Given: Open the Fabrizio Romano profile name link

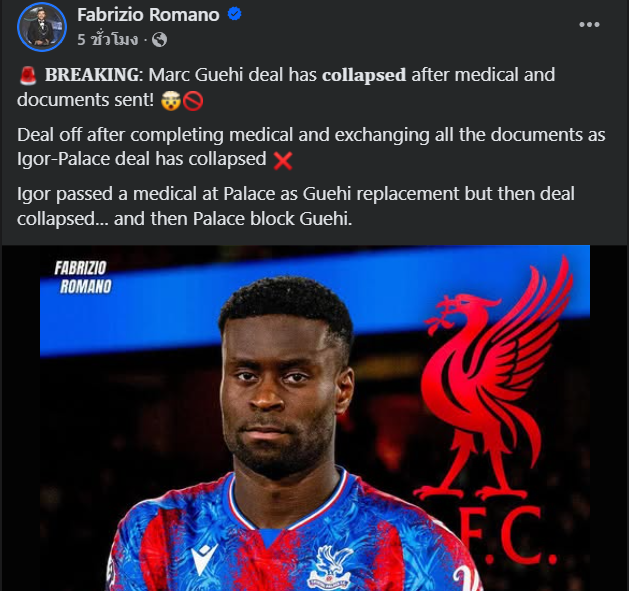Looking at the screenshot, I should (x=148, y=15).
